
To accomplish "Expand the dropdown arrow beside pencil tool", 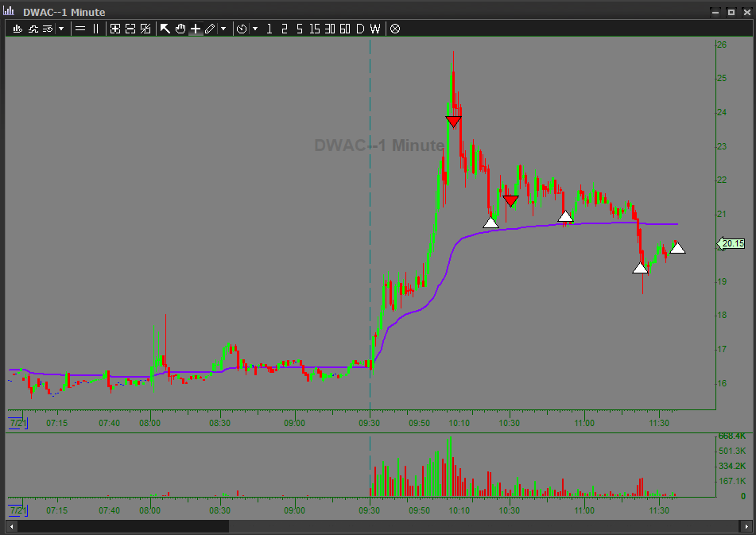I will pyautogui.click(x=223, y=29).
